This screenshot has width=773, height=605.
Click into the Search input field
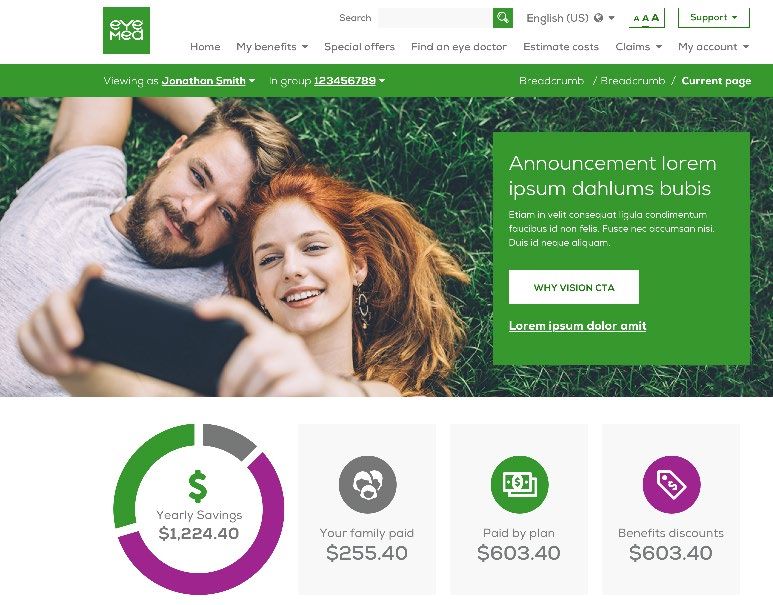[x=435, y=18]
